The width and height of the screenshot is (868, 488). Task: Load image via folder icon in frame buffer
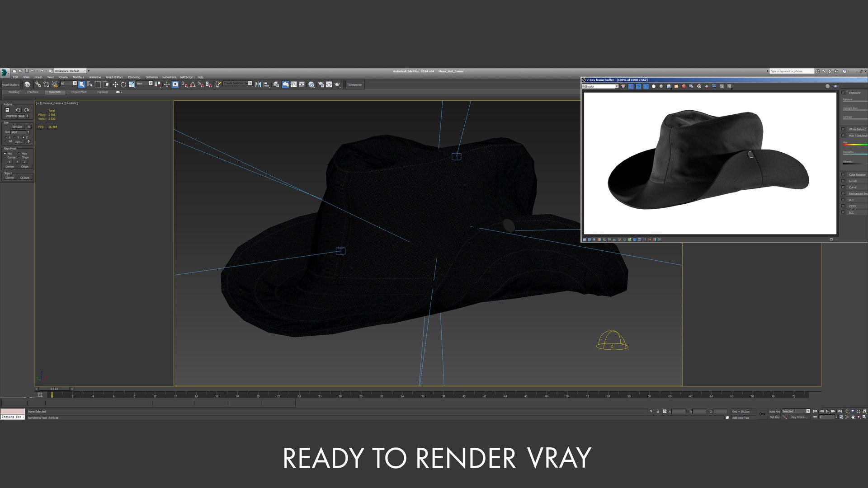676,86
